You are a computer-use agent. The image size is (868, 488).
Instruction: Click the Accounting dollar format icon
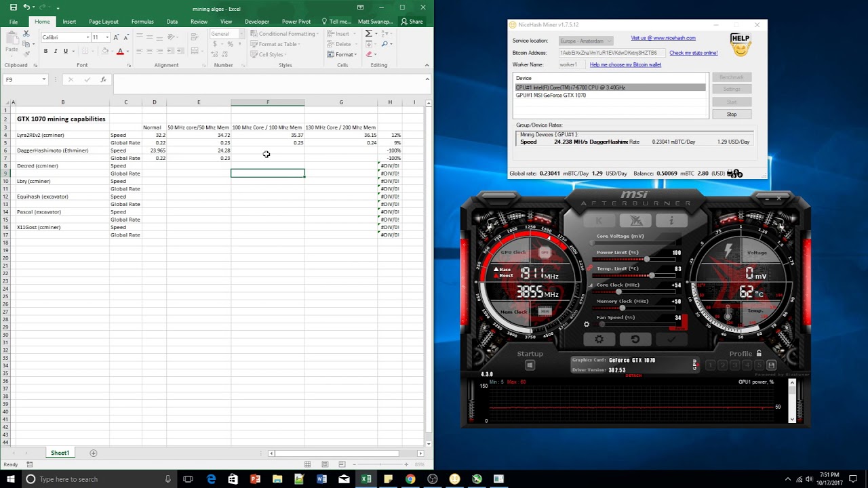214,44
